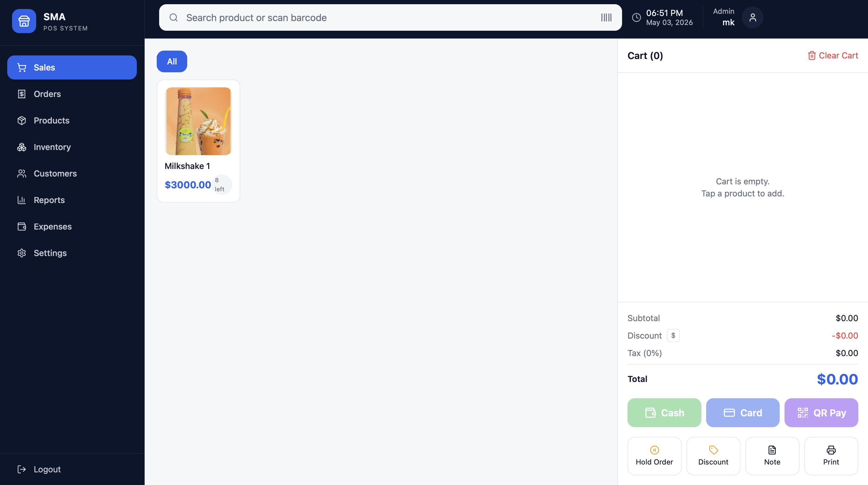Open Reports from the sidebar

72,200
